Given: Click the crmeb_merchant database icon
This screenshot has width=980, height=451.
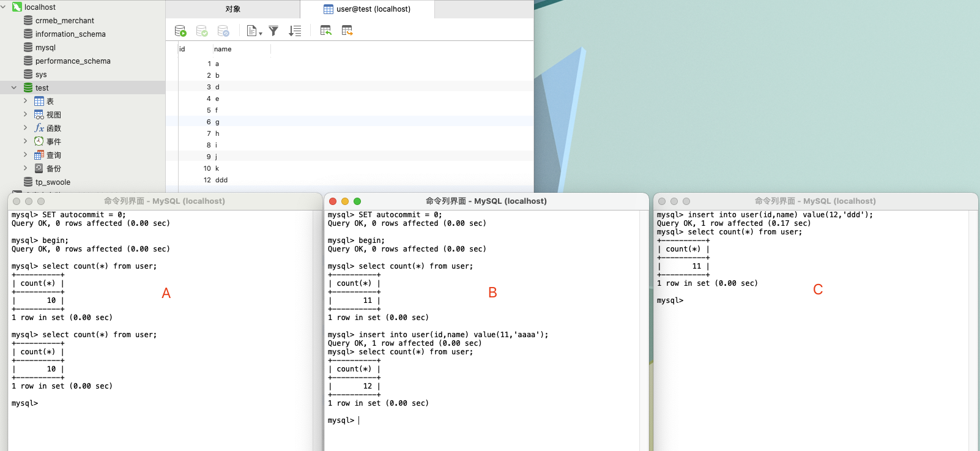Looking at the screenshot, I should pos(28,20).
